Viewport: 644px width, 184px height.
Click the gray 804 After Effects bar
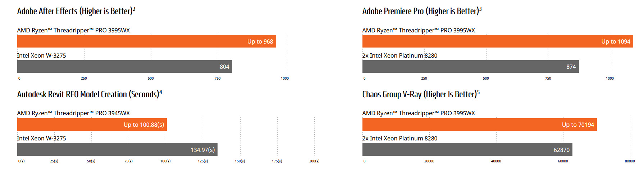pos(124,67)
